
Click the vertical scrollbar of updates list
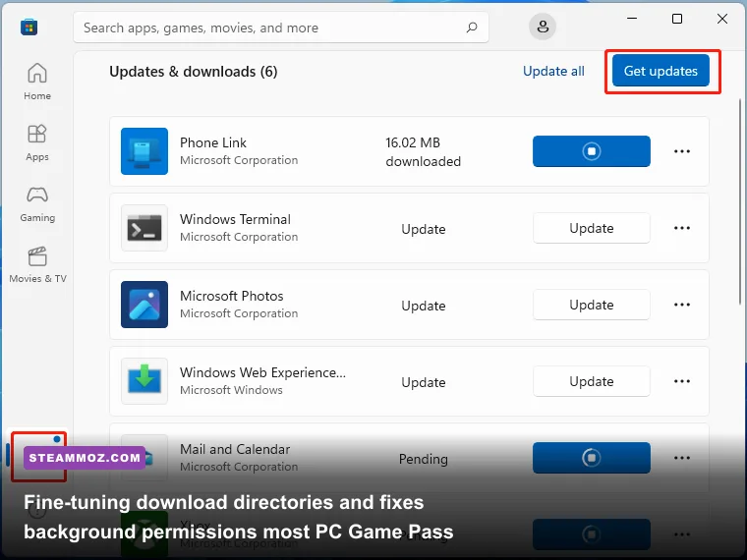[x=740, y=202]
